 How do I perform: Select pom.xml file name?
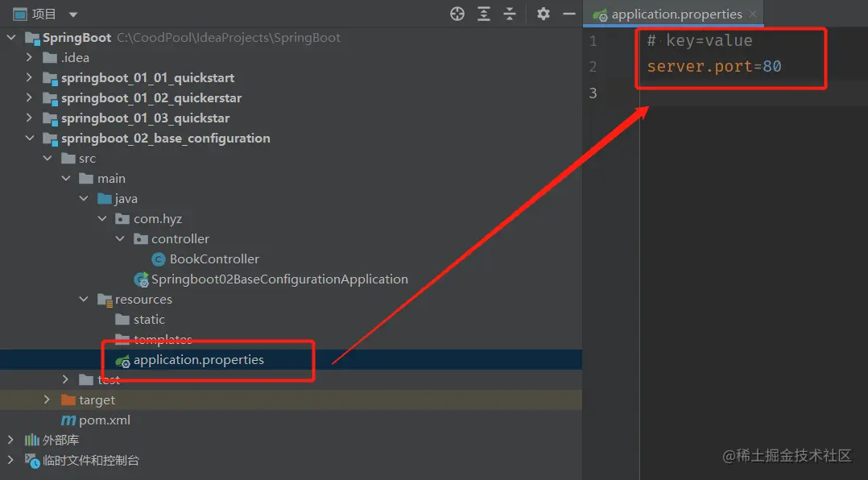pos(105,420)
